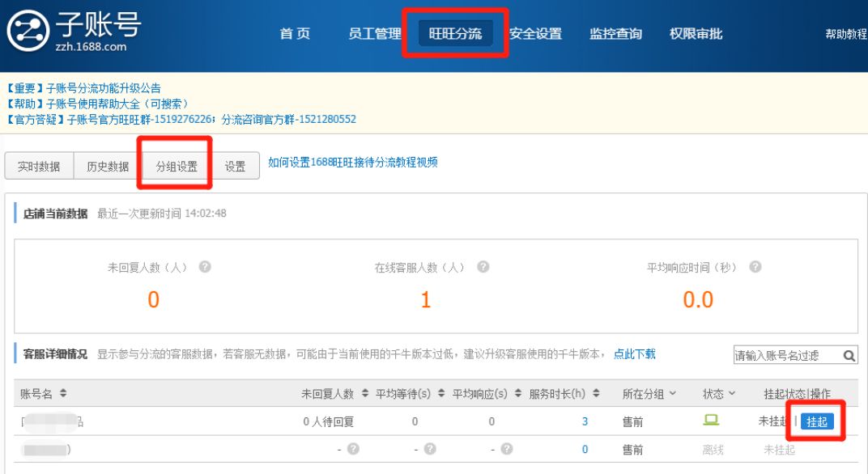Open 旺旺分流 menu
868x474 pixels.
click(x=455, y=34)
